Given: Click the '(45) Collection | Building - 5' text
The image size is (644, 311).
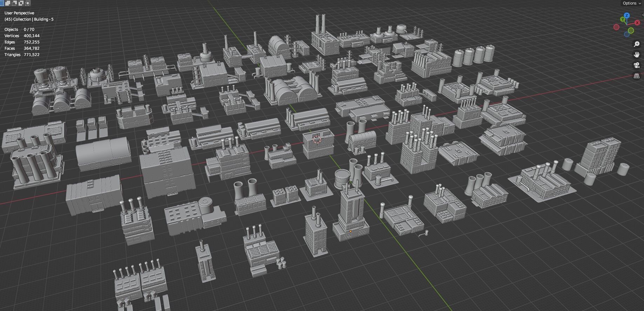Looking at the screenshot, I should 29,19.
